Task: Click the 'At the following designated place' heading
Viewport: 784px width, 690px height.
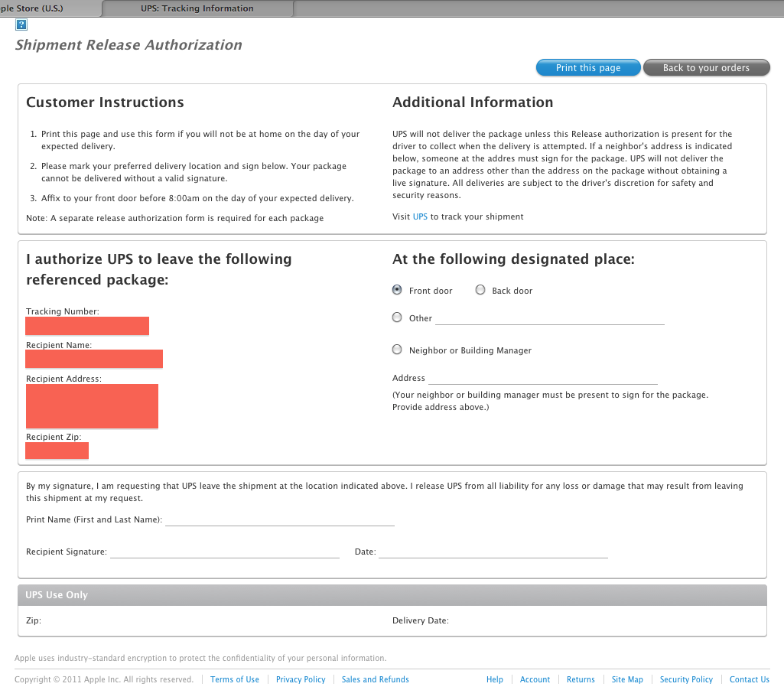Action: pos(513,259)
